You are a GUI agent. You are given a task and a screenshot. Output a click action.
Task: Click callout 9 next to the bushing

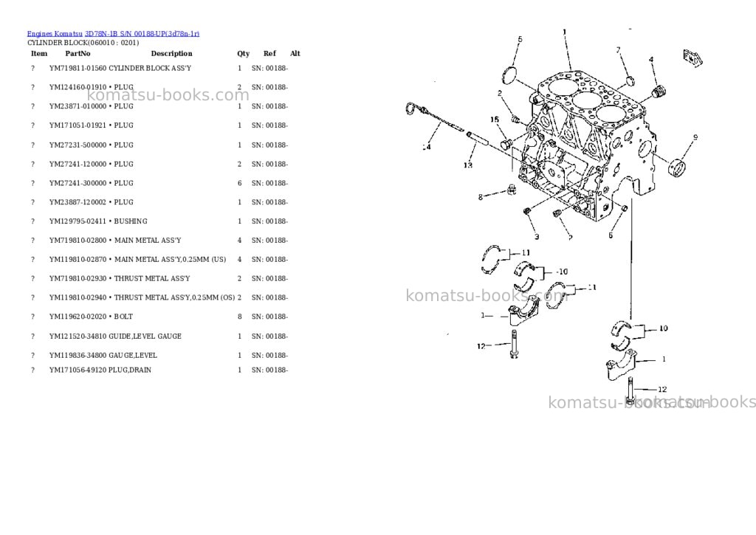[x=695, y=137]
